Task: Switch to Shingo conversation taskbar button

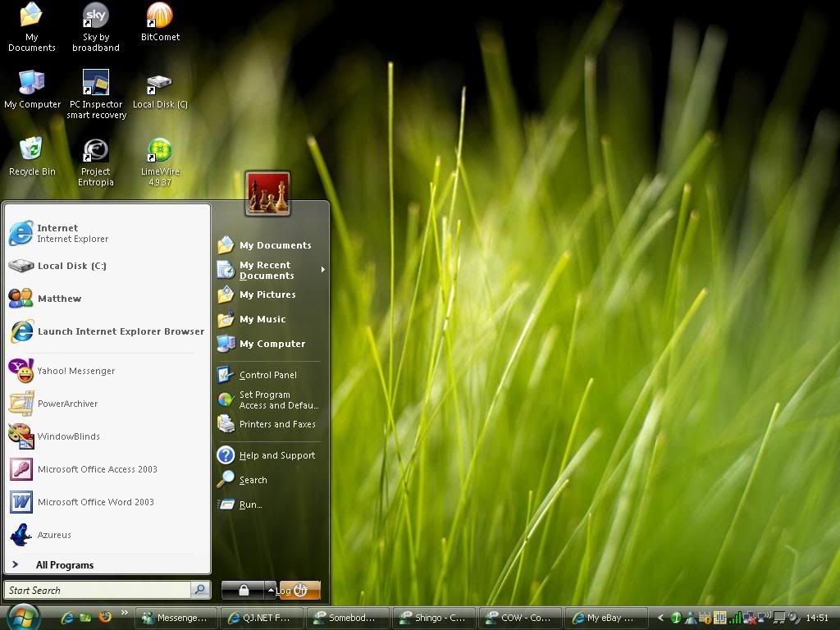Action: pos(435,618)
